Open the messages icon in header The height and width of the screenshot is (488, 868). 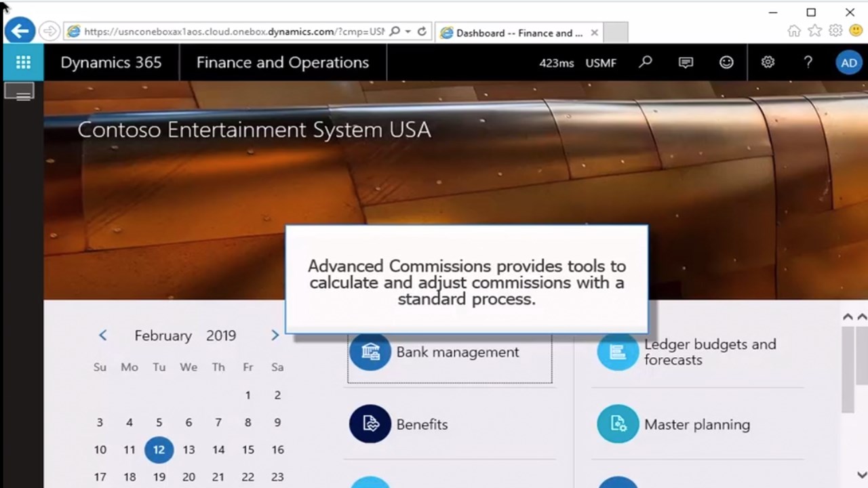686,62
